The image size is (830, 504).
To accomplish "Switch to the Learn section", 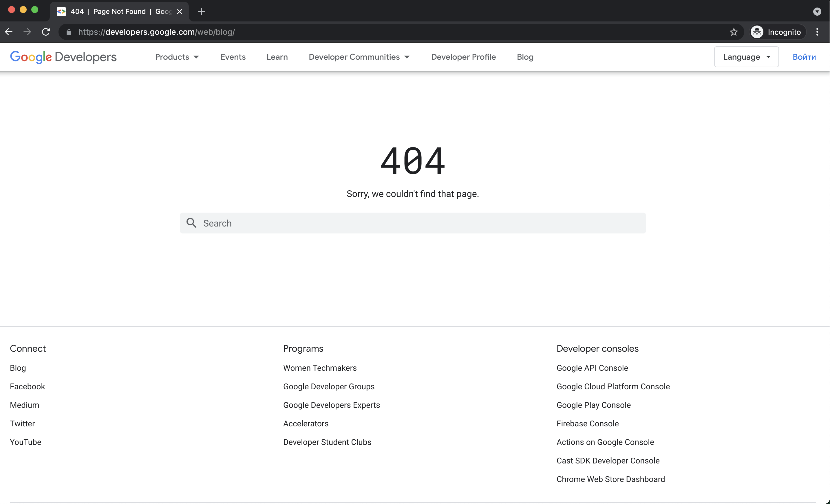I will point(277,56).
